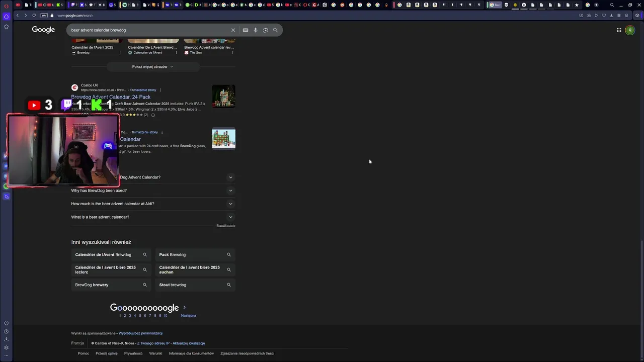
Task: Open toolbar downloads arrow icon
Action: pyautogui.click(x=612, y=16)
